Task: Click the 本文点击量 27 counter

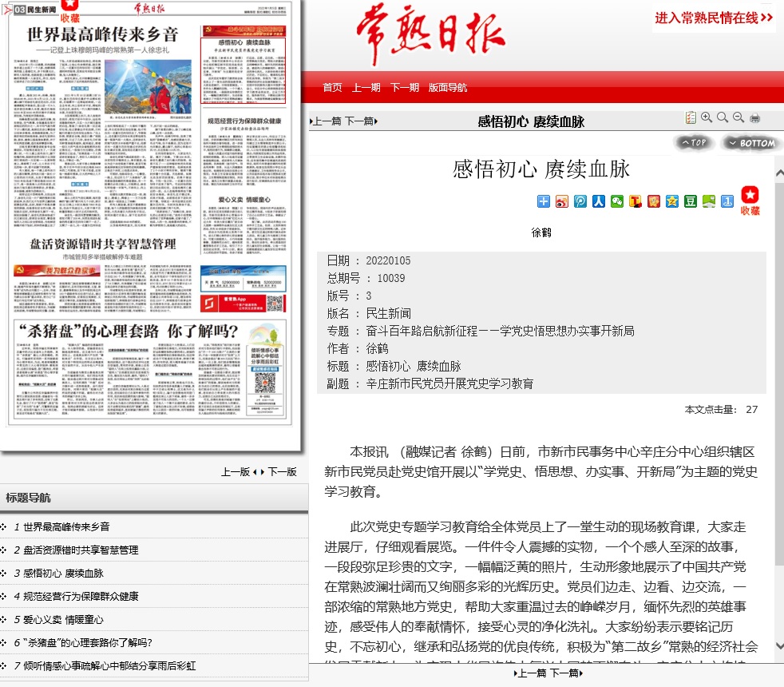Action: [x=721, y=409]
